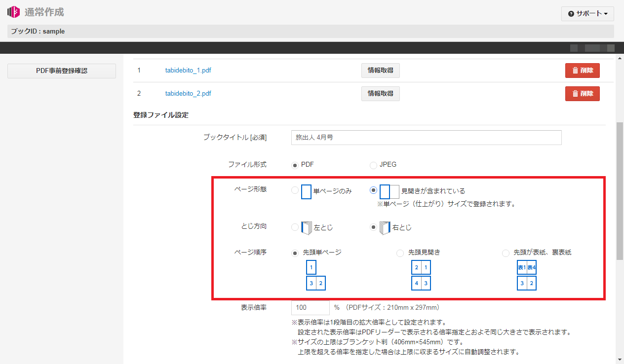Delete tabidebito_2.pdf with 削除 button

(x=582, y=94)
